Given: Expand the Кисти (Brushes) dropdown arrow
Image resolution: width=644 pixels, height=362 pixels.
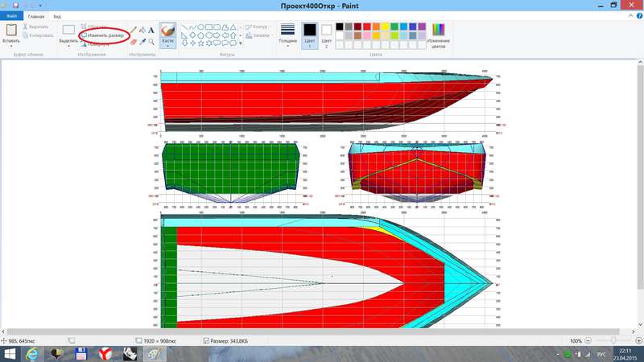Looking at the screenshot, I should pyautogui.click(x=168, y=47).
